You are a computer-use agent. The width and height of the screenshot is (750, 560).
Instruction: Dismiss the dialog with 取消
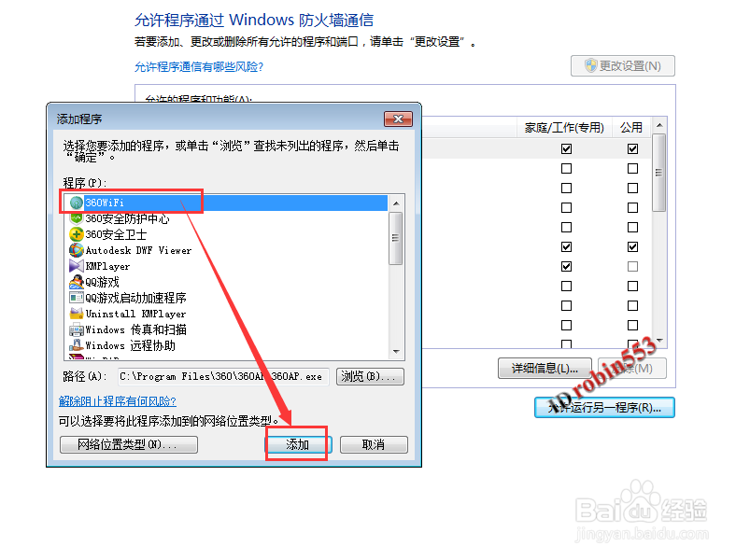point(374,444)
